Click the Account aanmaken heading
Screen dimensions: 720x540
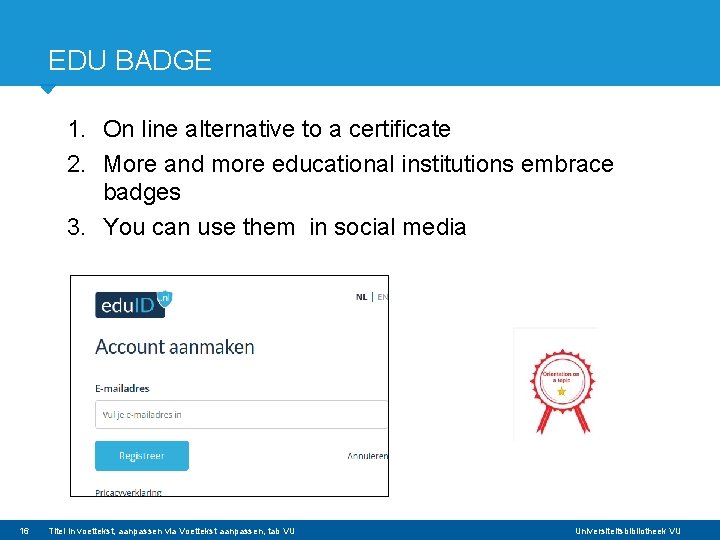click(174, 347)
